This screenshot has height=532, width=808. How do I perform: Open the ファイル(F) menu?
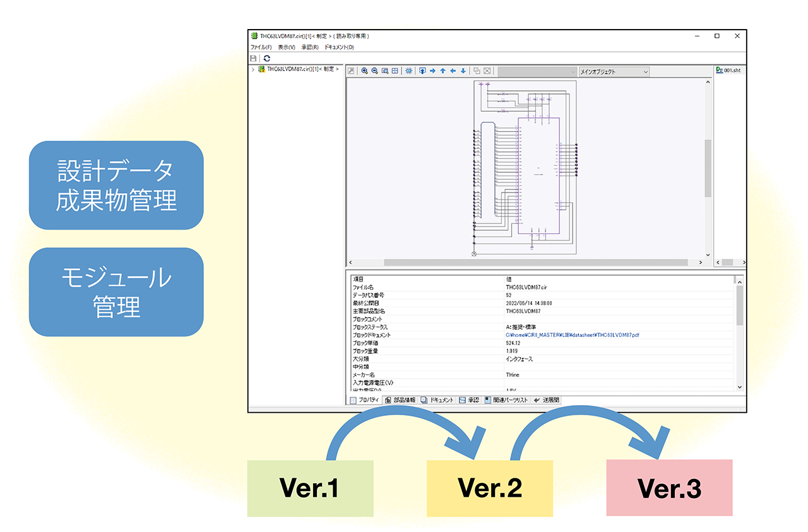coord(261,47)
